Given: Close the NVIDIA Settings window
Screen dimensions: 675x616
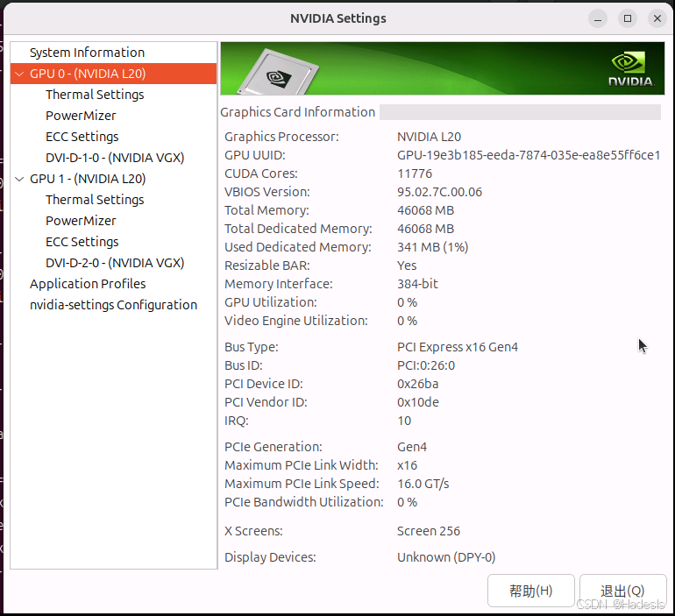Looking at the screenshot, I should [657, 19].
